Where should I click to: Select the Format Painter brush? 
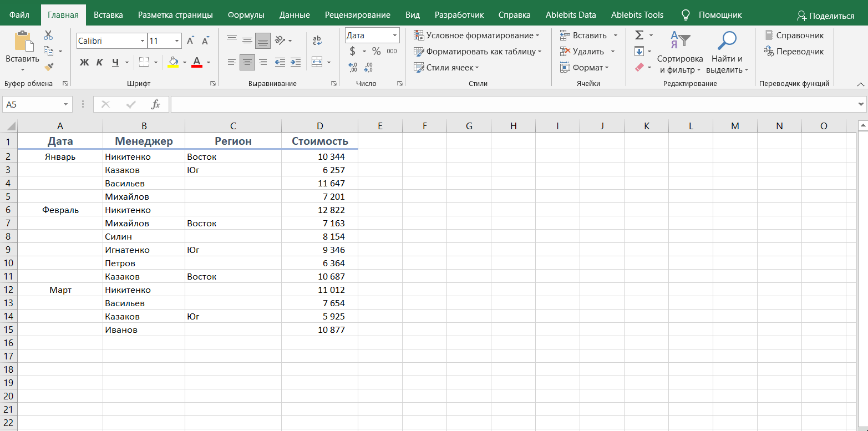click(48, 67)
